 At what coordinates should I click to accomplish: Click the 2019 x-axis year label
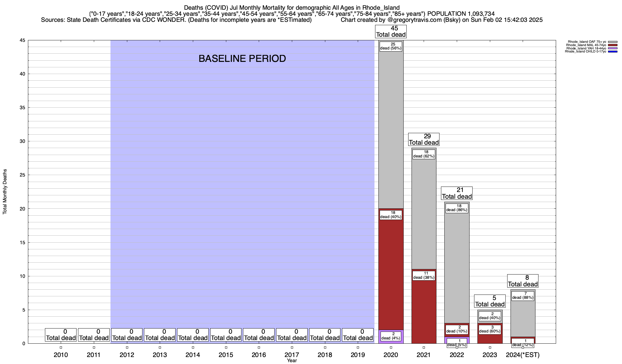point(358,355)
